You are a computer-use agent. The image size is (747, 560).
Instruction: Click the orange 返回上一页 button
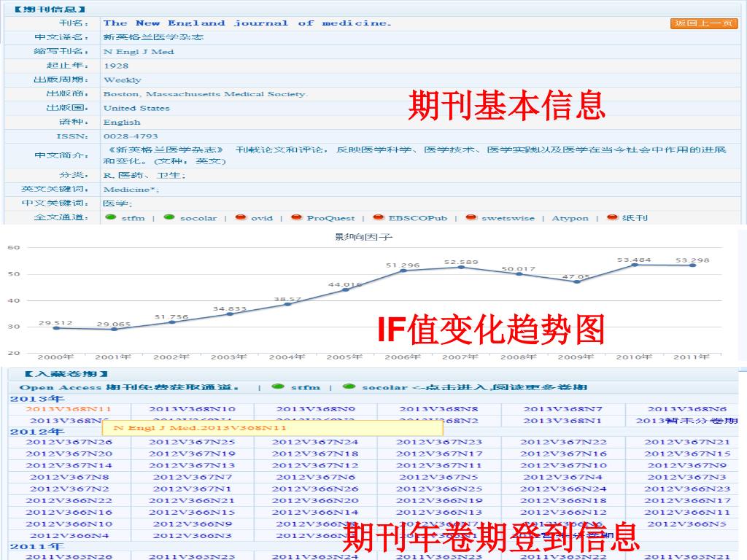coord(704,23)
